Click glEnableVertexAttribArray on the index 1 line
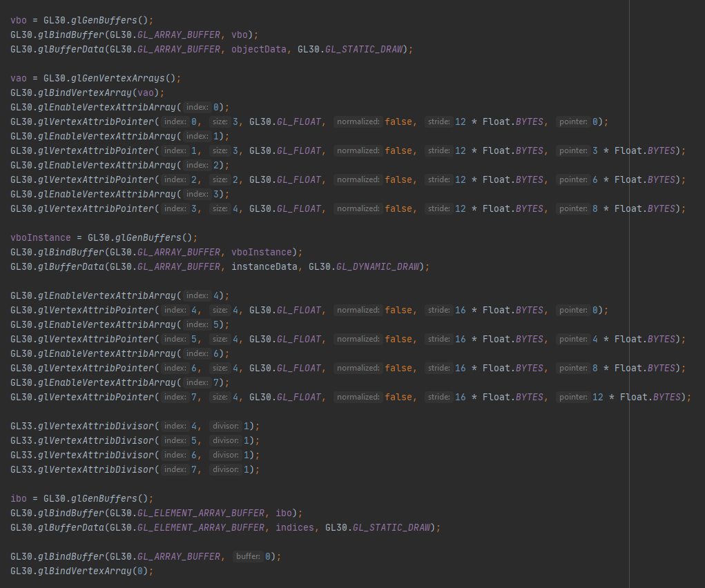 coord(107,136)
